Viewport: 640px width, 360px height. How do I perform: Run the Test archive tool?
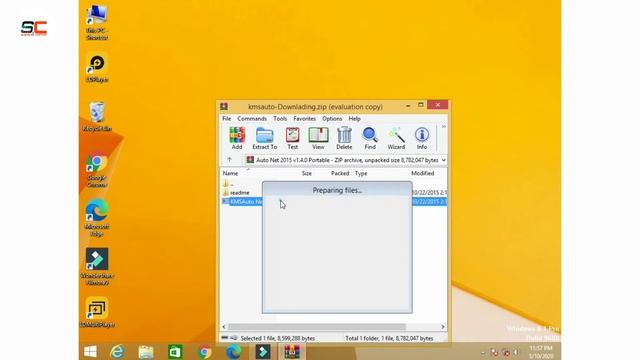[x=292, y=138]
